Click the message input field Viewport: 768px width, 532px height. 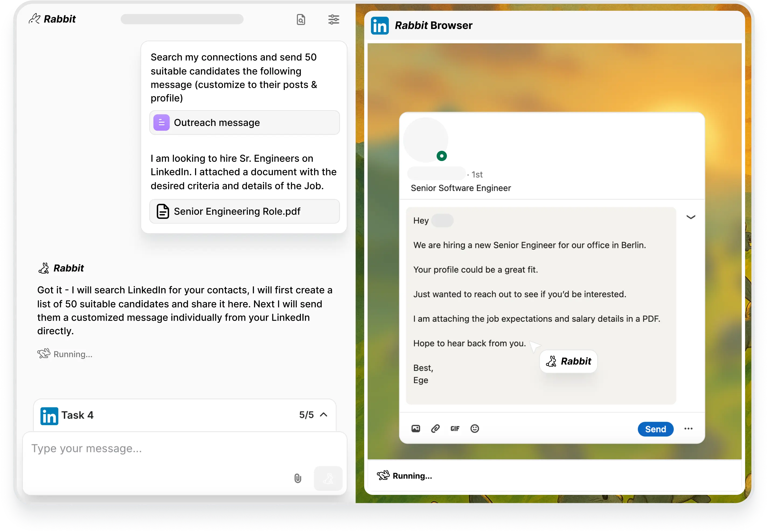(x=133, y=449)
